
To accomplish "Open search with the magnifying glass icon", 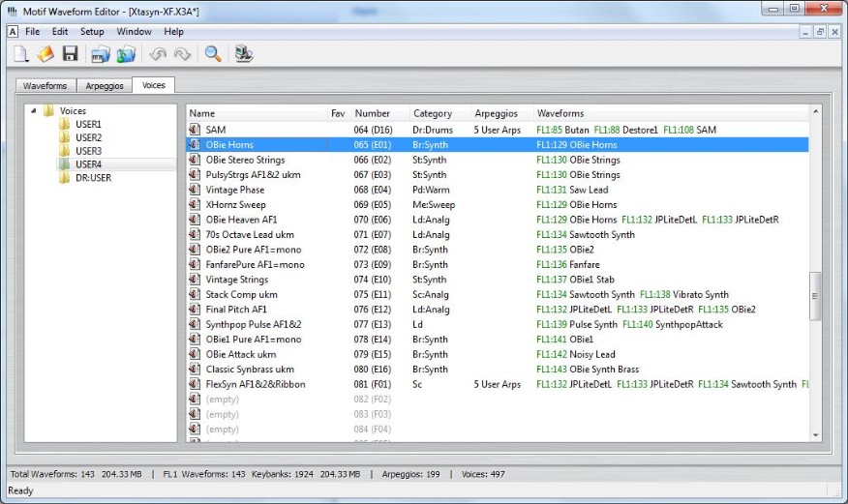I will click(213, 54).
